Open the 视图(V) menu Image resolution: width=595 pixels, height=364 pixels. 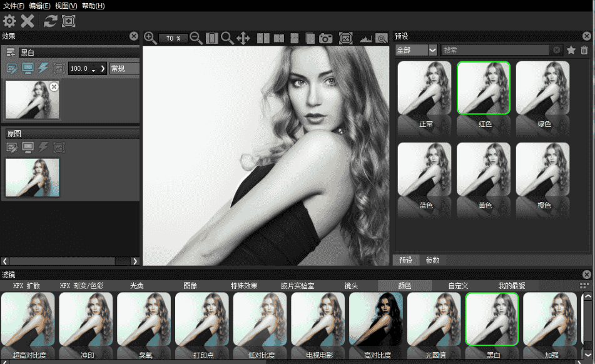[66, 6]
